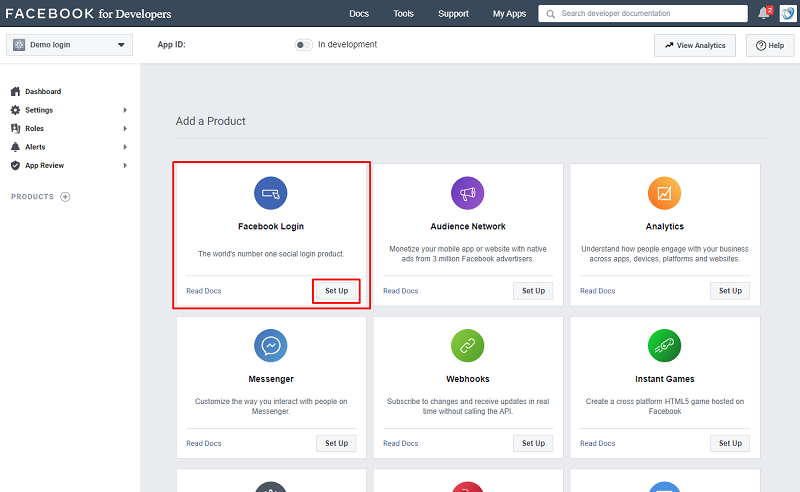Screen dimensions: 800x492
Task: Expand the Roles submenu arrow
Action: [x=125, y=128]
